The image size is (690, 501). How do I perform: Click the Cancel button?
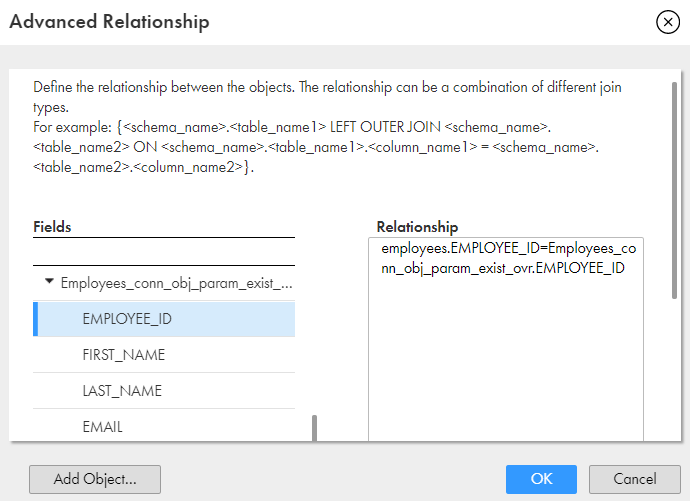(635, 479)
